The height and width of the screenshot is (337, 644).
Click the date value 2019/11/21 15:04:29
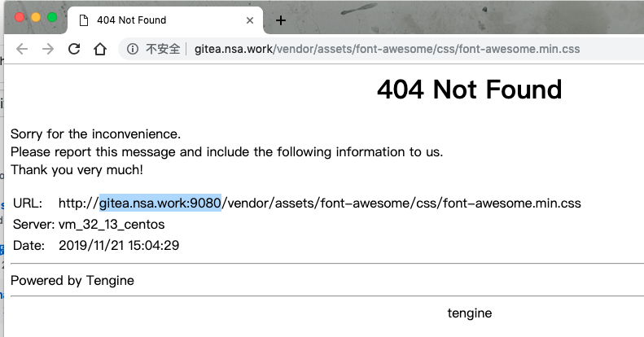click(x=119, y=246)
